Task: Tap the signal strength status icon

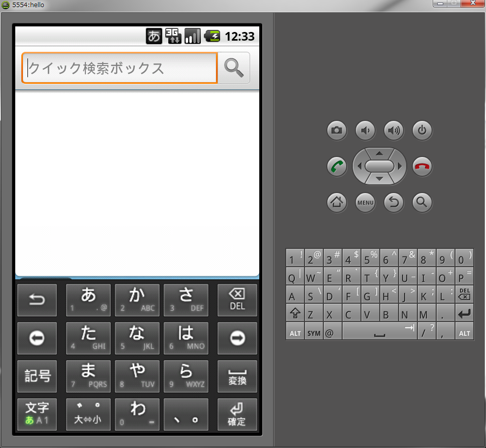Action: click(x=193, y=36)
